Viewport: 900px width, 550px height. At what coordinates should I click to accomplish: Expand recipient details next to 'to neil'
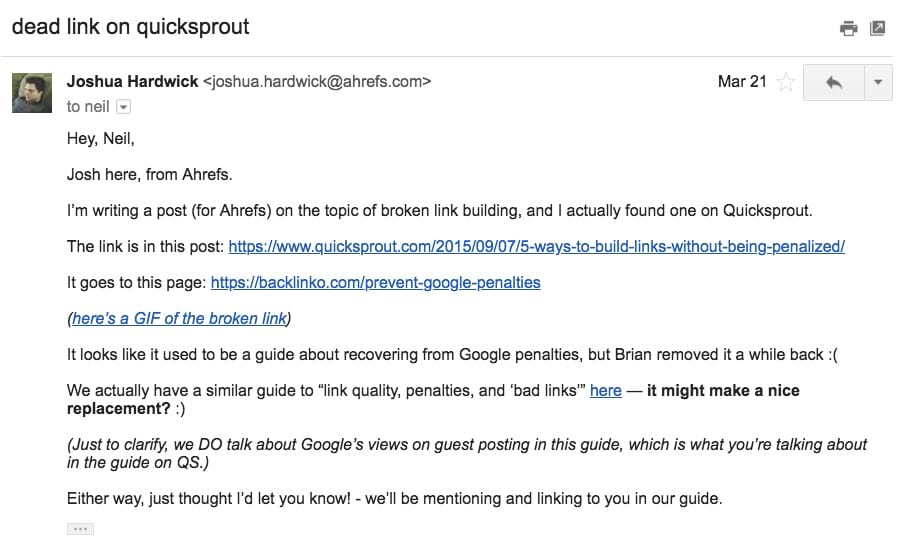(x=123, y=107)
